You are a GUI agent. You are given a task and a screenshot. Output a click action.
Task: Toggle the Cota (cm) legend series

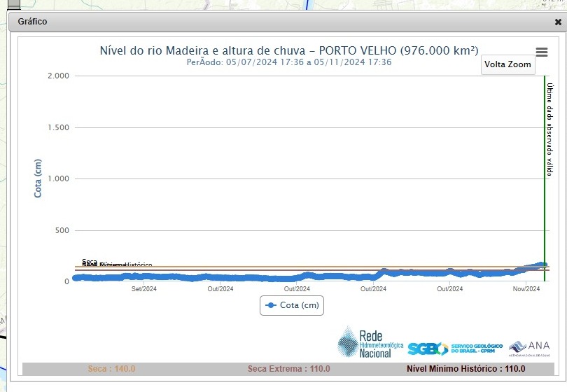291,305
